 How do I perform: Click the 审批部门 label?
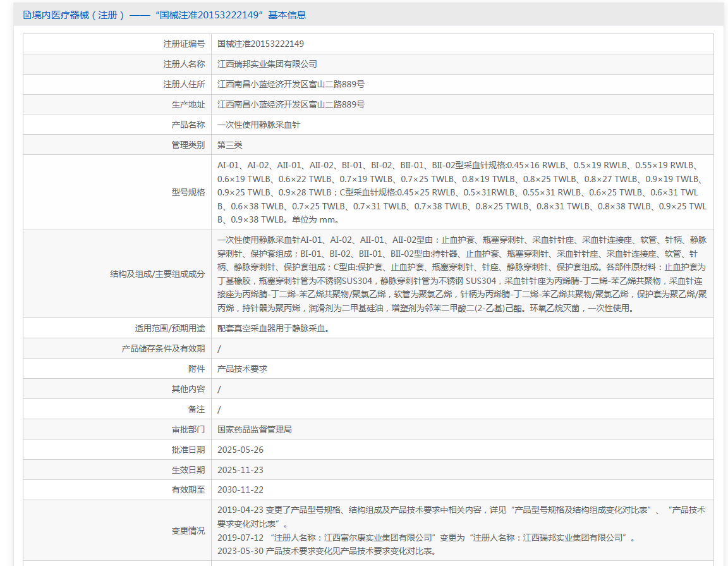[188, 430]
